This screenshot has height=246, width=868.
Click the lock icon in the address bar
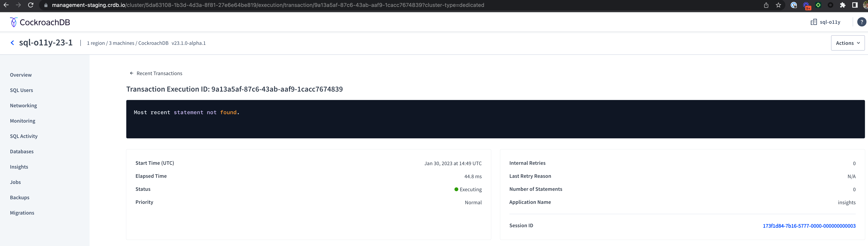click(46, 5)
